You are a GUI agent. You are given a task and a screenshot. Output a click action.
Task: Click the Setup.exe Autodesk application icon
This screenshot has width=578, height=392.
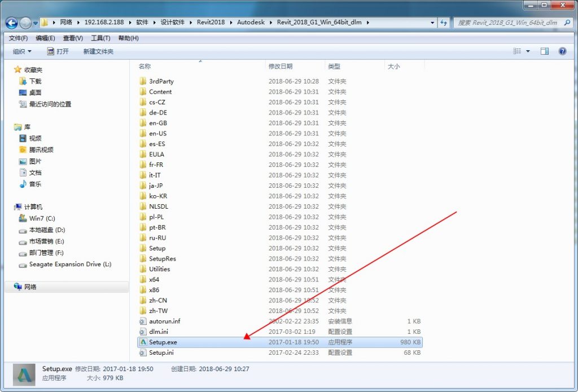coord(143,342)
